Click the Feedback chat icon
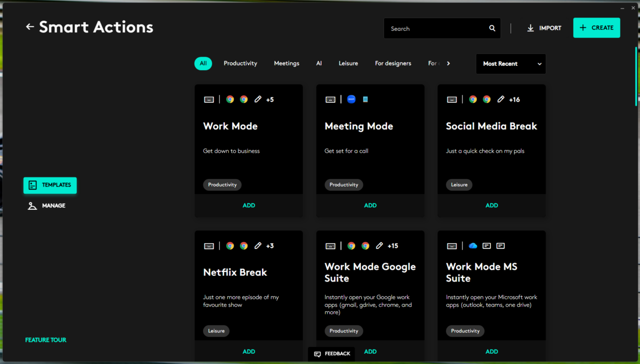Viewport: 640px width, 364px height. [317, 354]
